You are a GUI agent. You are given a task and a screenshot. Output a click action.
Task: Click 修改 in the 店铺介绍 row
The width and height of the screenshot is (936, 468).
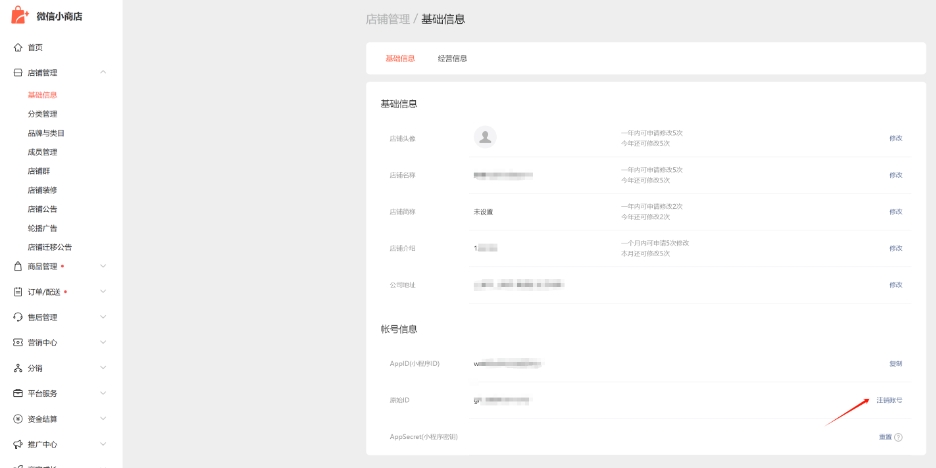895,248
